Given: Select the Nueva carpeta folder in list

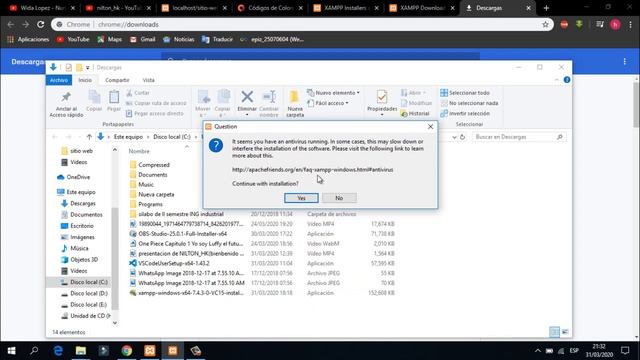Looking at the screenshot, I should point(152,194).
